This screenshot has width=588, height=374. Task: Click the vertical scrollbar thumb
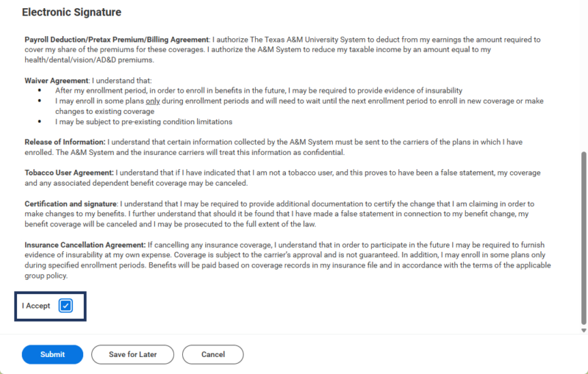click(x=584, y=238)
